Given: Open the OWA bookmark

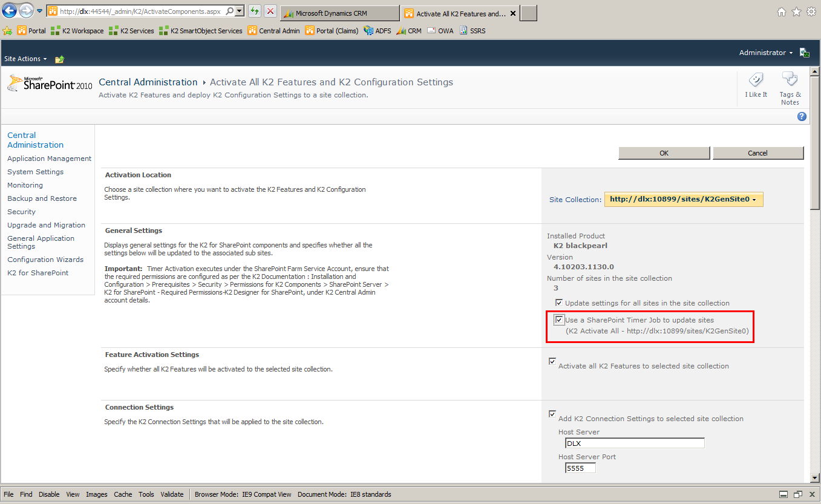Looking at the screenshot, I should coord(440,31).
